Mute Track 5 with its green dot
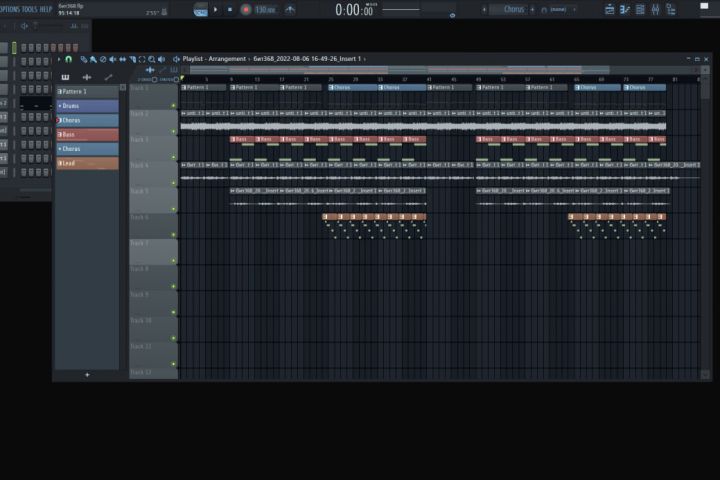This screenshot has height=480, width=720. (x=174, y=209)
